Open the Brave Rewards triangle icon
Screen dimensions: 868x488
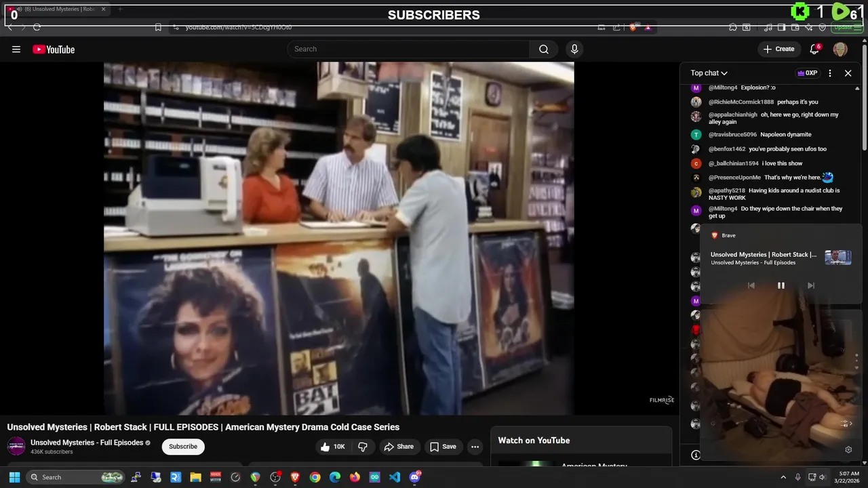[648, 27]
